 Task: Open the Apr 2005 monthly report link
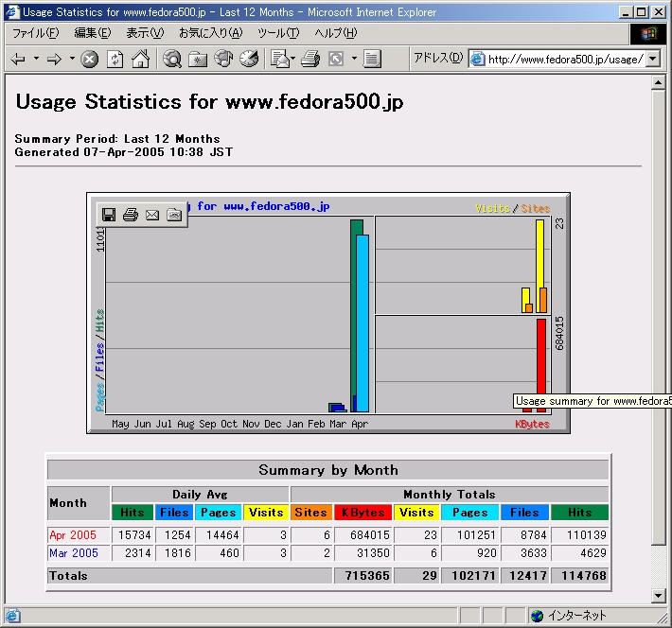73,535
